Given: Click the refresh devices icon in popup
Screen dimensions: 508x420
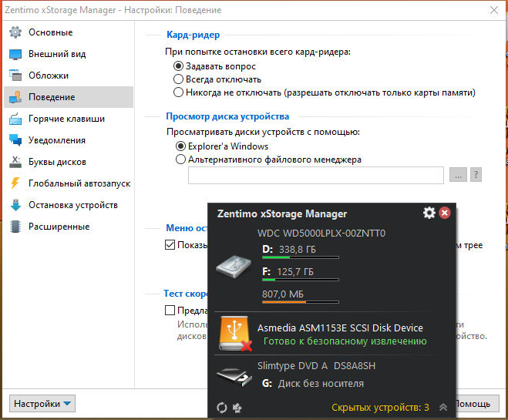Looking at the screenshot, I should pos(222,408).
